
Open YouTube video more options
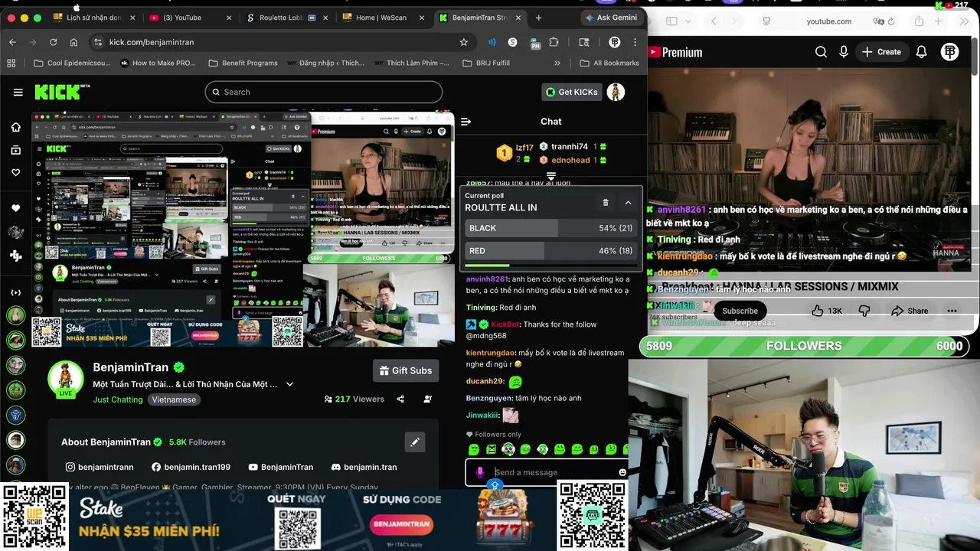coord(952,311)
